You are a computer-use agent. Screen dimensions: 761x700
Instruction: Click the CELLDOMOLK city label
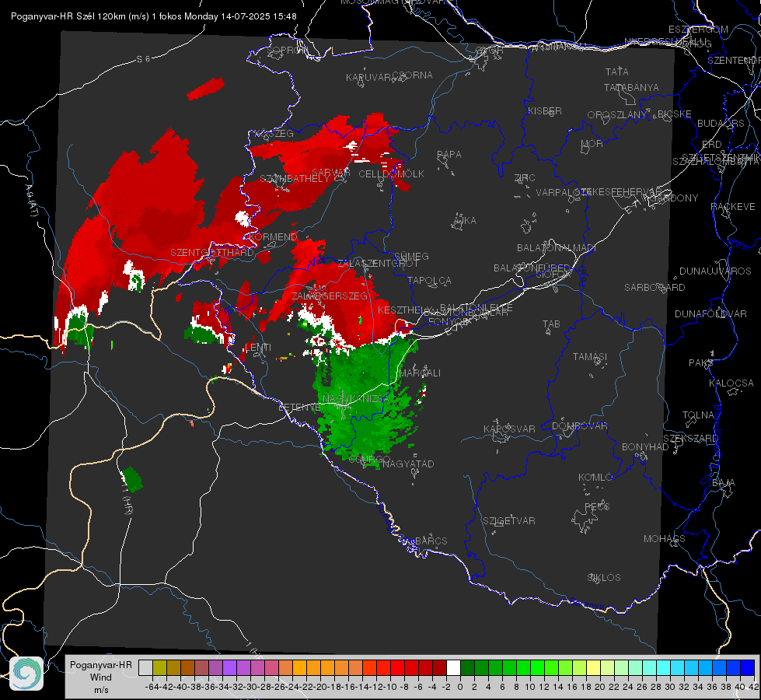point(392,174)
